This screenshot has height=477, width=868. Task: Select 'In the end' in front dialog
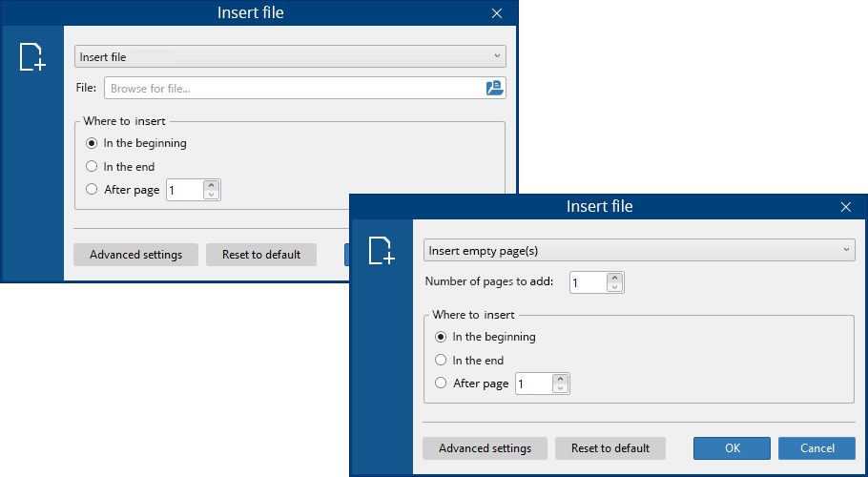coord(441,361)
